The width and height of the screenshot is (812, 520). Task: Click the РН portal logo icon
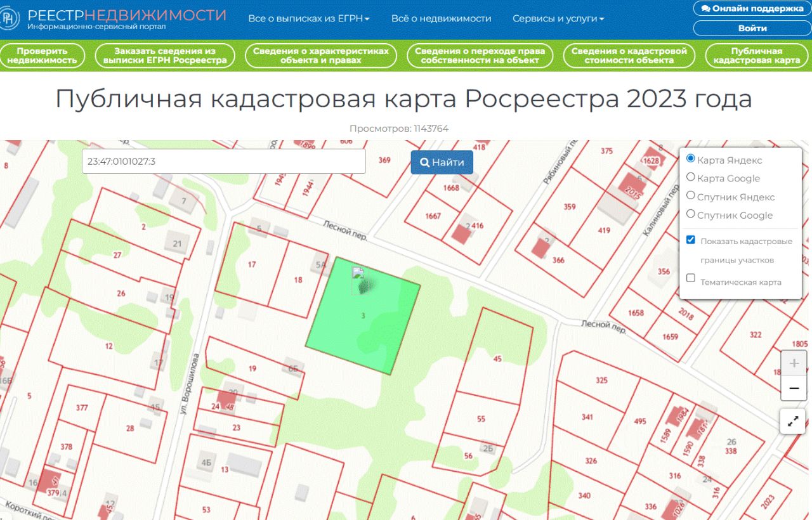pyautogui.click(x=9, y=18)
